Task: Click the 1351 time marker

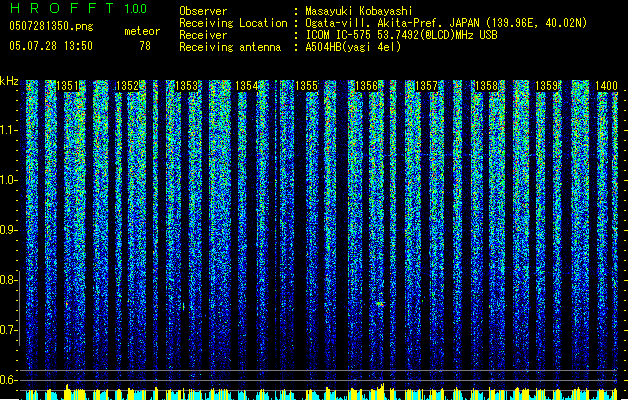Action: pos(67,86)
